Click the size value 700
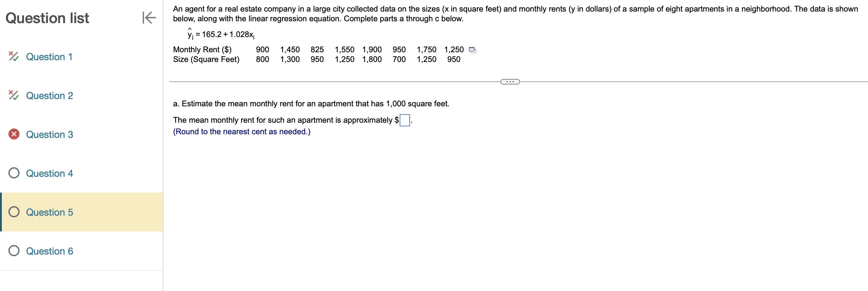The height and width of the screenshot is (291, 868). point(399,59)
